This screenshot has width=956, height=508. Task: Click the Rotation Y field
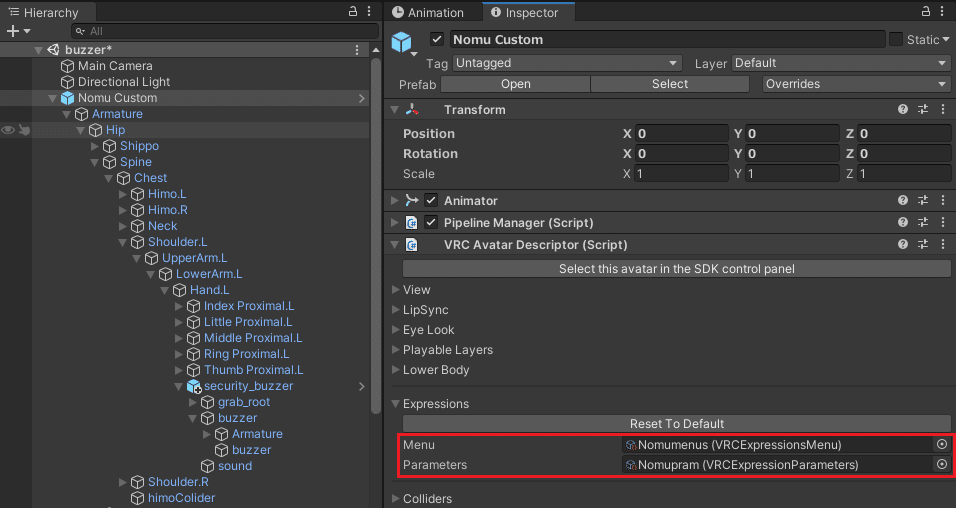(793, 154)
